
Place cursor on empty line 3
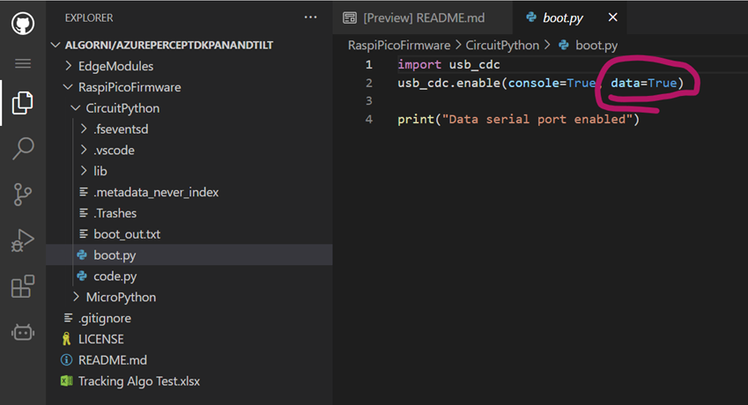tap(570, 101)
